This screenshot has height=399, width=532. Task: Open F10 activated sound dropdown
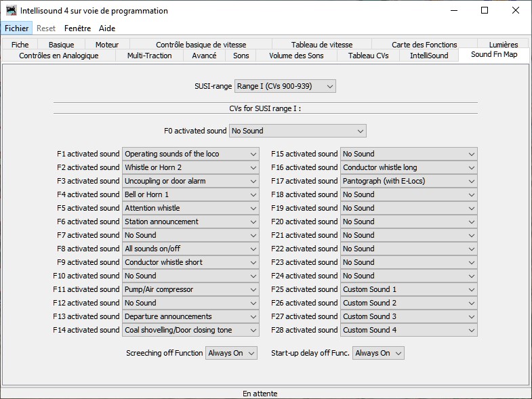click(x=190, y=276)
